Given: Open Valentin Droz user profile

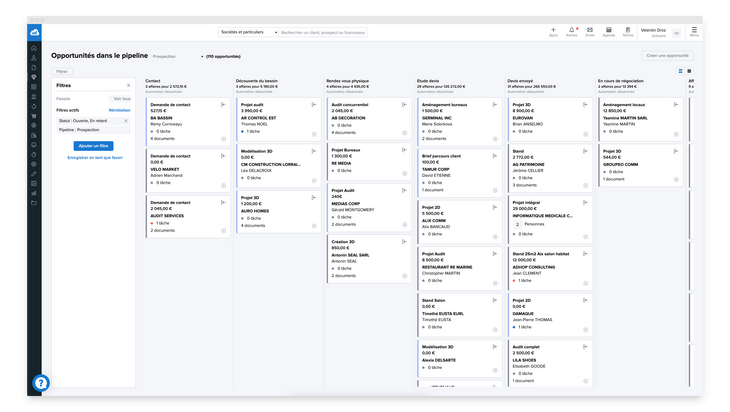Looking at the screenshot, I should 654,32.
